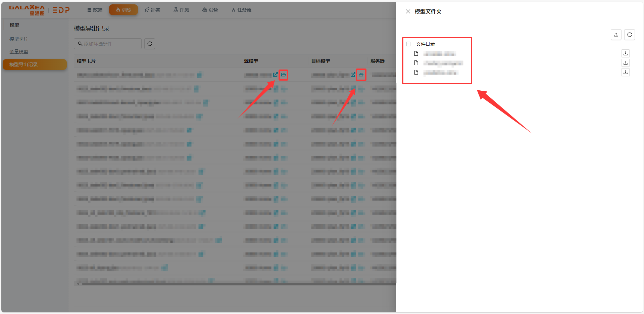The height and width of the screenshot is (314, 644).
Task: Switch to the 数据 top tab
Action: pyautogui.click(x=95, y=10)
